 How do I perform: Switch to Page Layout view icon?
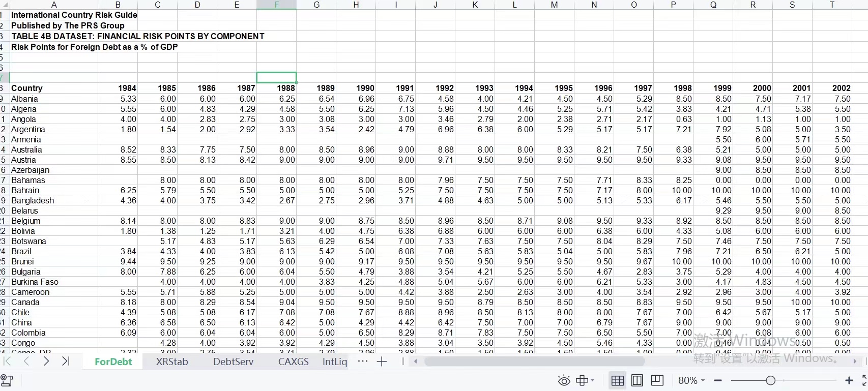click(x=637, y=380)
